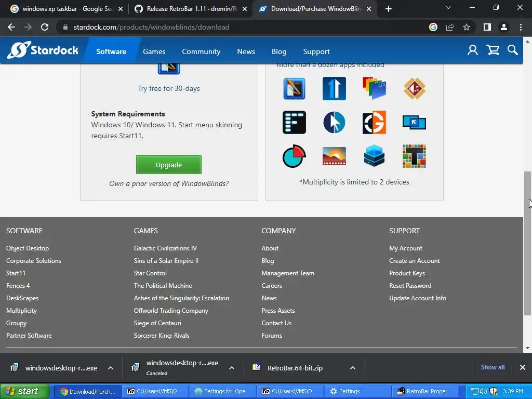Go back using the browser back arrow
This screenshot has height=399, width=532.
coord(11,27)
